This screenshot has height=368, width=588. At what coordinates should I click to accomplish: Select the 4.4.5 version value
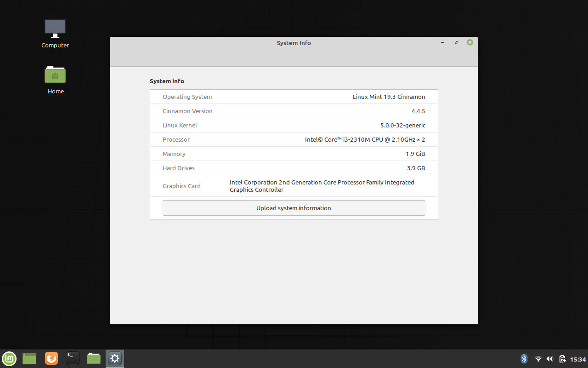click(x=418, y=111)
